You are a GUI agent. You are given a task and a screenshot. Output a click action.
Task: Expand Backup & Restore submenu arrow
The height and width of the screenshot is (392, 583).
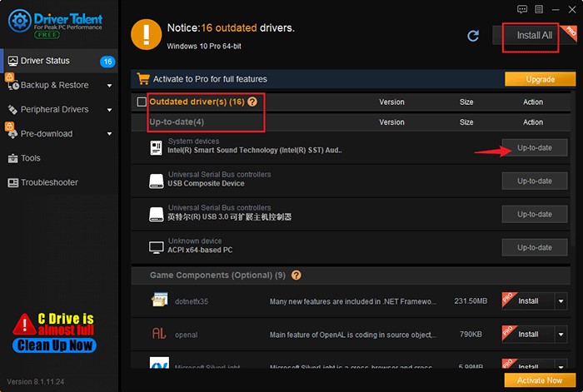click(109, 86)
